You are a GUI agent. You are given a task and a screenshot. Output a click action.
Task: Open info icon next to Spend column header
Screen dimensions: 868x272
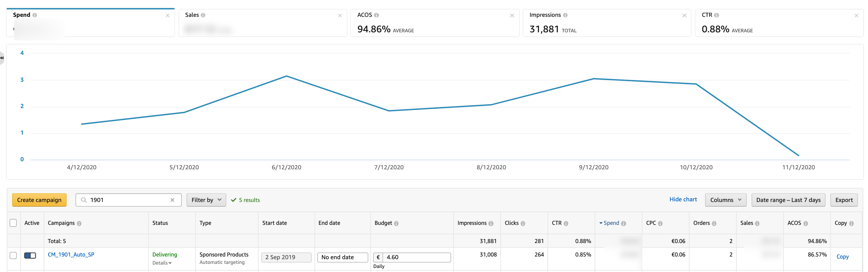[623, 224]
